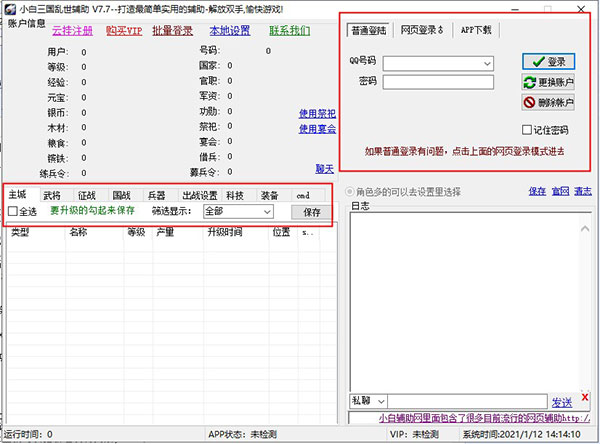Click 保存 button beside the filter dropdown
600x444 pixels.
pyautogui.click(x=312, y=212)
